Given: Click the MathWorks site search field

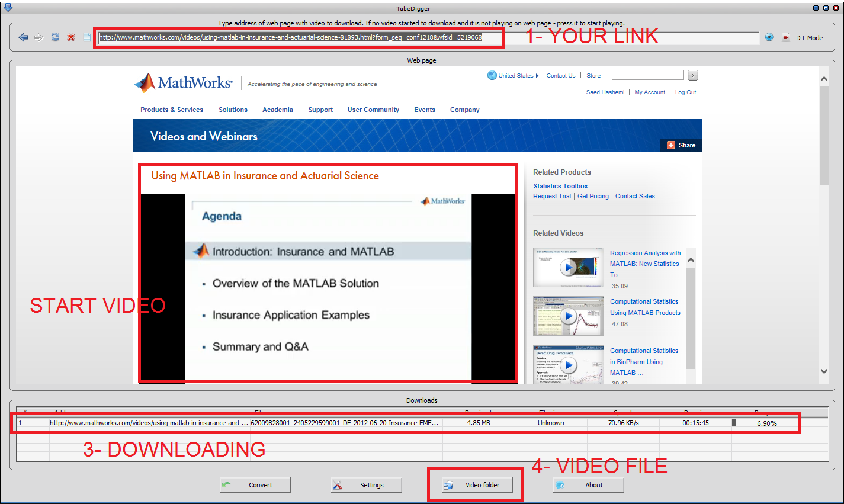Looking at the screenshot, I should 647,75.
